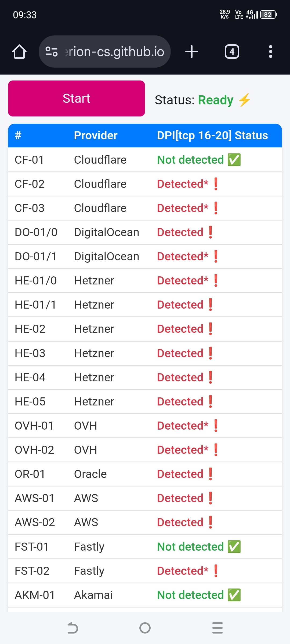Tap the Detected status for OR-01
Screen dimensions: 290x644
pyautogui.click(x=180, y=474)
